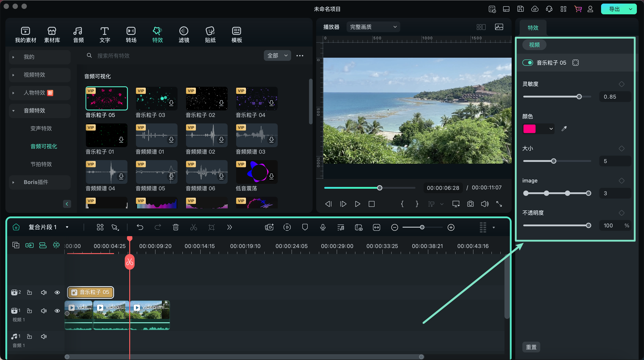
Task: Hide the 视频 1 track with eye toggle
Action: pyautogui.click(x=57, y=311)
